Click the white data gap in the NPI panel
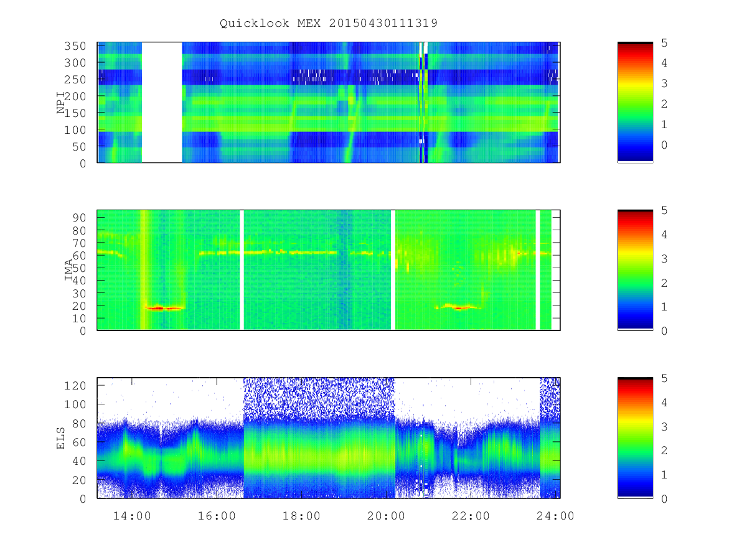747x560 pixels. pos(162,103)
